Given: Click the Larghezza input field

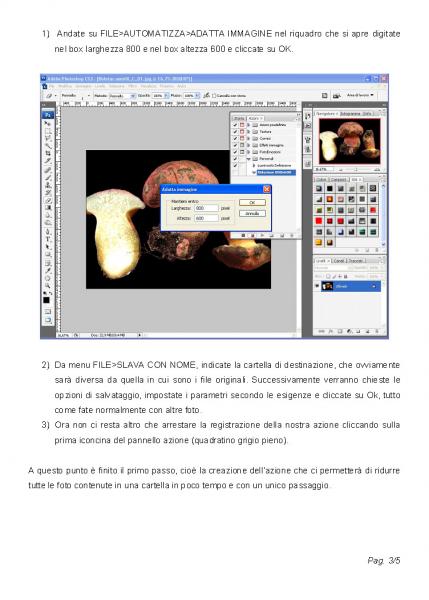Looking at the screenshot, I should [x=207, y=208].
